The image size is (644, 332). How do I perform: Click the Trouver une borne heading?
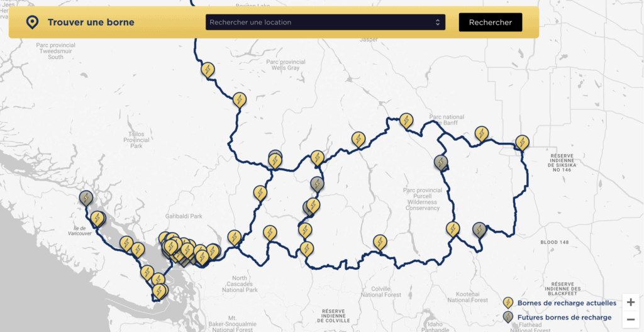[x=91, y=23]
